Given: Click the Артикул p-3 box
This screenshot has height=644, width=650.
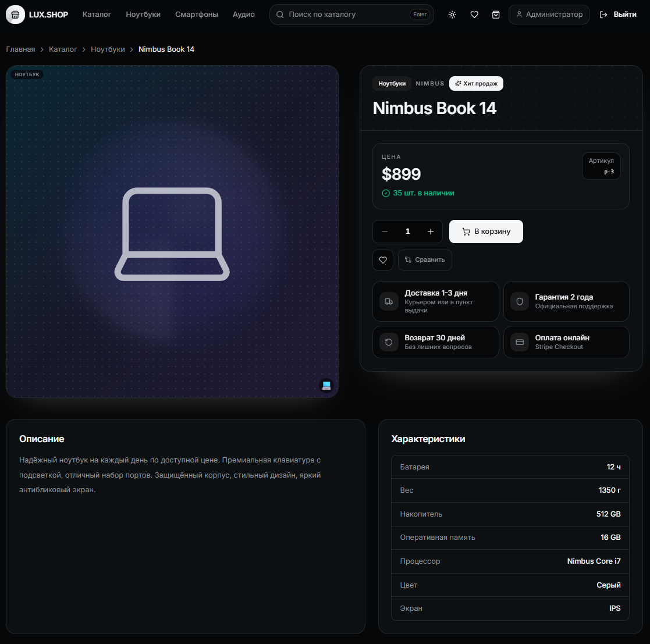Looking at the screenshot, I should [x=601, y=166].
